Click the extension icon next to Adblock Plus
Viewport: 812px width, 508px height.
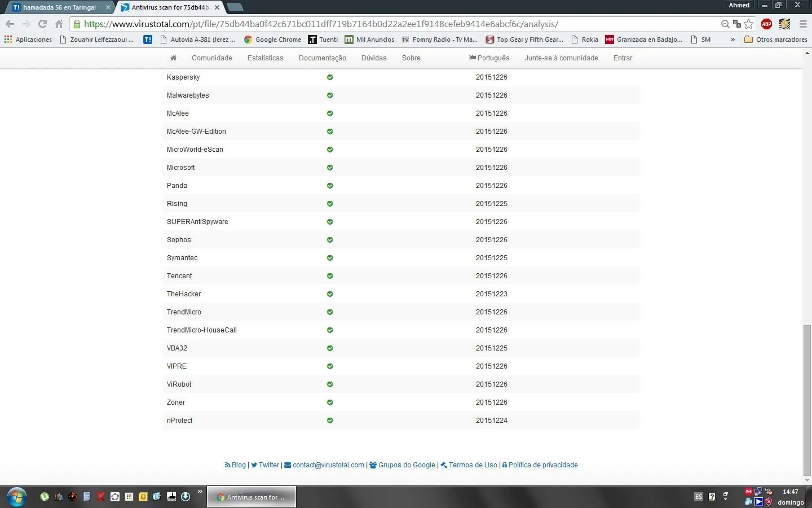[784, 24]
